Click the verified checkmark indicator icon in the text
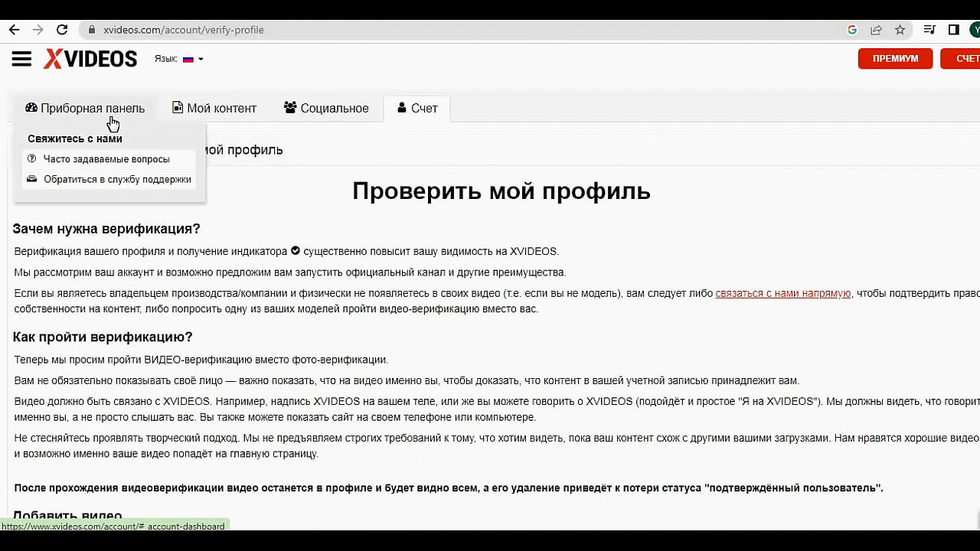 pyautogui.click(x=296, y=250)
